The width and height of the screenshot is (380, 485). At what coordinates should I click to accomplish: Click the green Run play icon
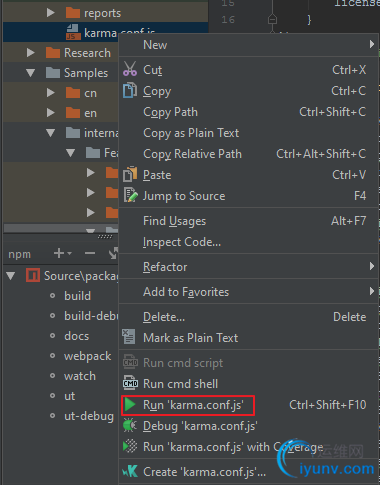click(130, 405)
